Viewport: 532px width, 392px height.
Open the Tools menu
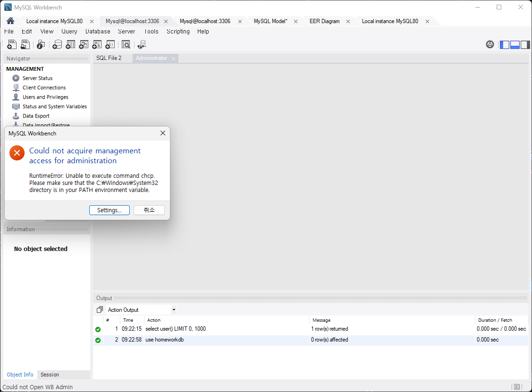(152, 32)
